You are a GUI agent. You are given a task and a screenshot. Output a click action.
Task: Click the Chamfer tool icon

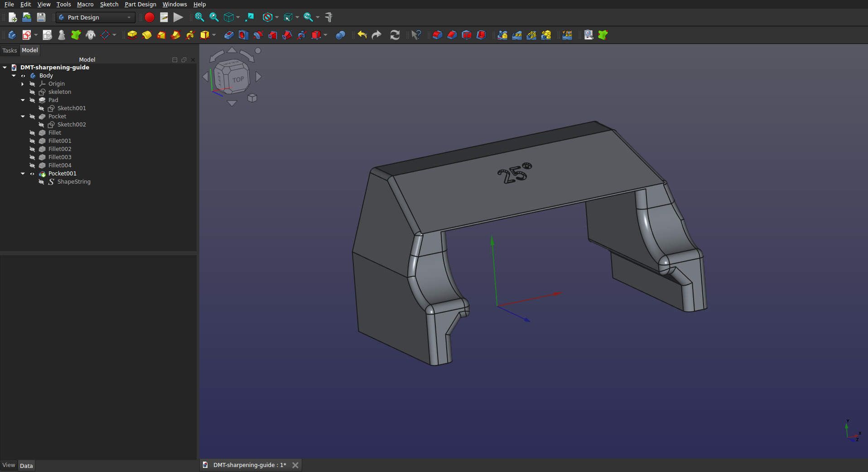[452, 35]
